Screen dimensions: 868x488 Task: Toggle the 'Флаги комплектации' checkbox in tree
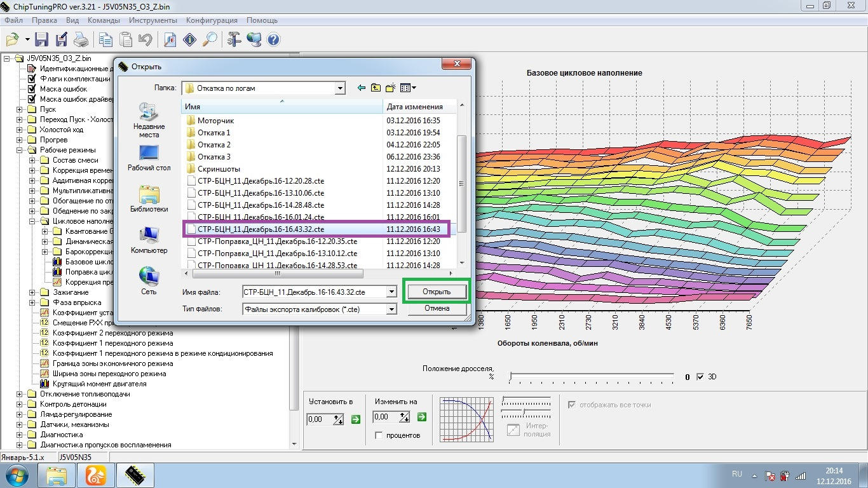pyautogui.click(x=31, y=79)
